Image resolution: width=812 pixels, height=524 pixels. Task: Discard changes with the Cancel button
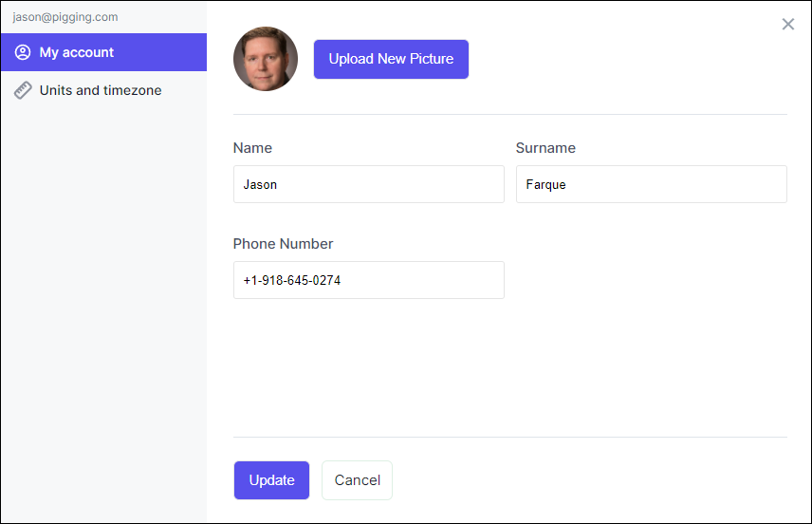click(x=357, y=480)
